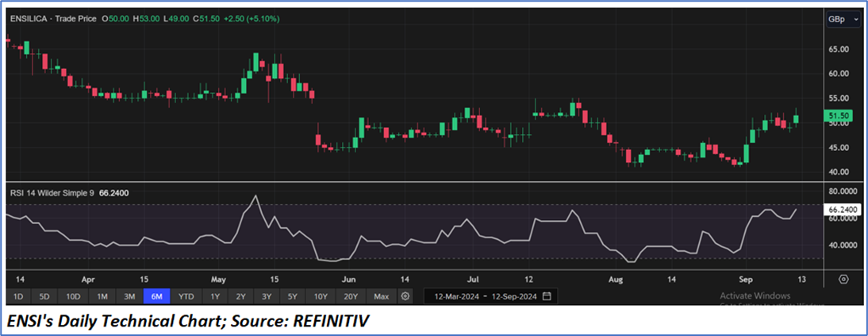Click the Sep label on time axis

744,278
